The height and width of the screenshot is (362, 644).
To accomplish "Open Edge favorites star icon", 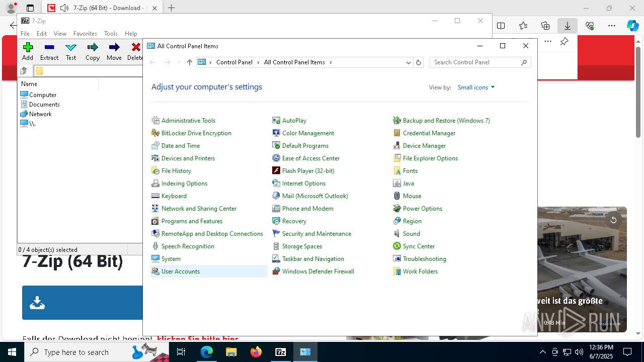I will pos(523,26).
